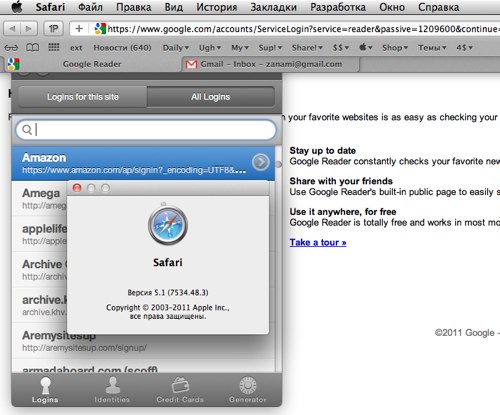Screen dimensions: 500x415
Task: Click the Stay up to date heading
Action: [x=322, y=150]
